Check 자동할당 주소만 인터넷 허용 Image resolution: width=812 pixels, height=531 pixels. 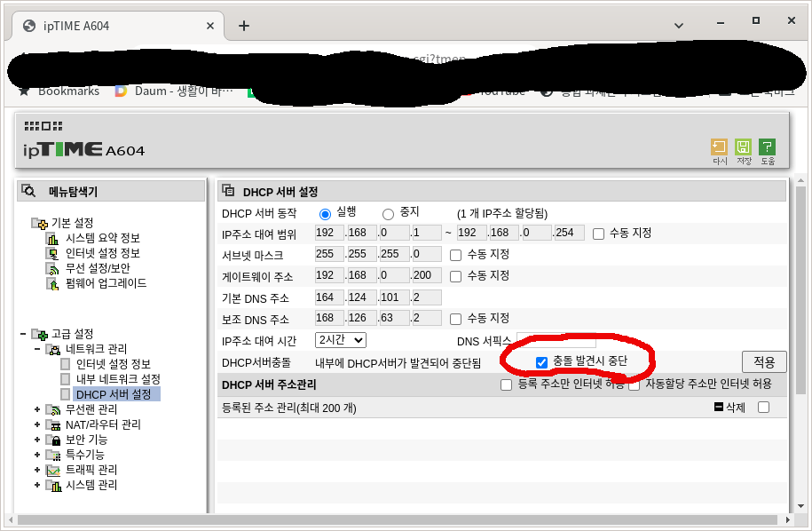click(x=634, y=384)
